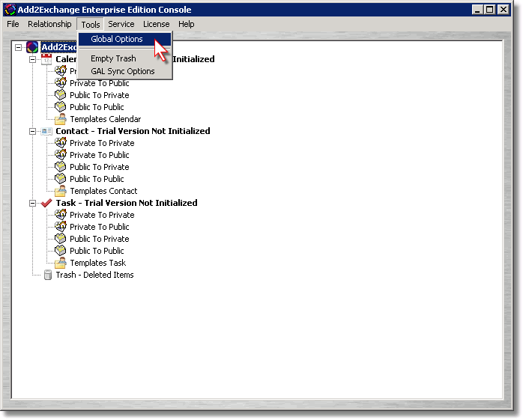
Task: Click Contact Private To Private icon
Action: [61, 143]
